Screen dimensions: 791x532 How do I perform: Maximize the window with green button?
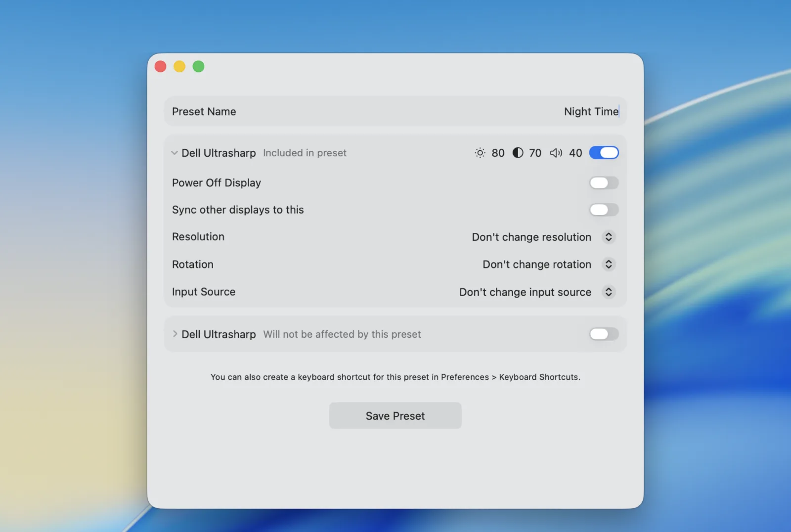(x=199, y=66)
